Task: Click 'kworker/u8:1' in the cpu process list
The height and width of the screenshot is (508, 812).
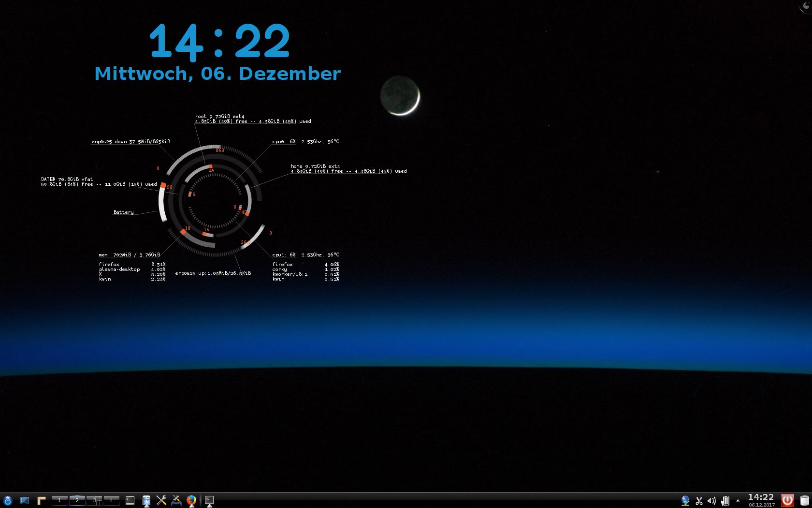Action: point(290,274)
